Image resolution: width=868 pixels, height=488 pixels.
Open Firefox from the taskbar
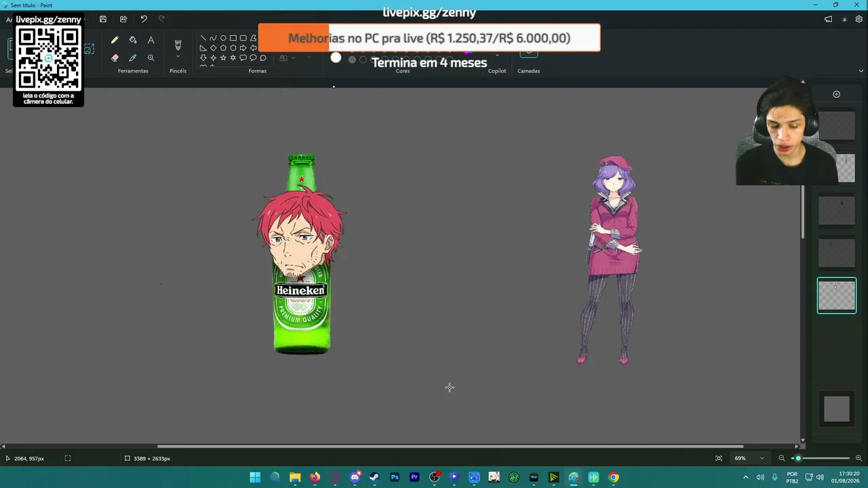click(315, 477)
